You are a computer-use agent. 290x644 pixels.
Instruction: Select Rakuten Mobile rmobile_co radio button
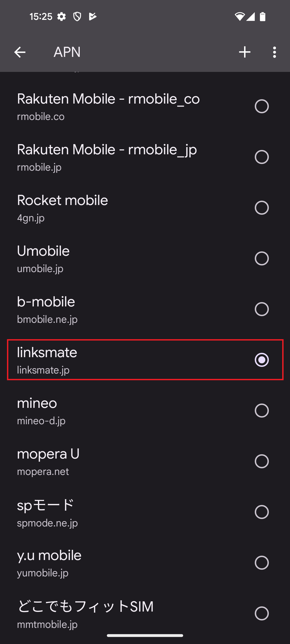(x=262, y=106)
